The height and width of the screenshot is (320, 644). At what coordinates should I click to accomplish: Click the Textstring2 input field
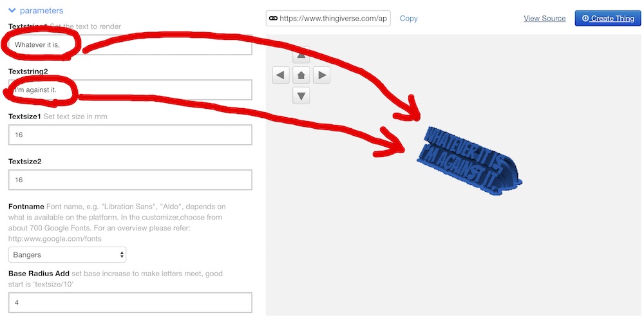tap(130, 89)
